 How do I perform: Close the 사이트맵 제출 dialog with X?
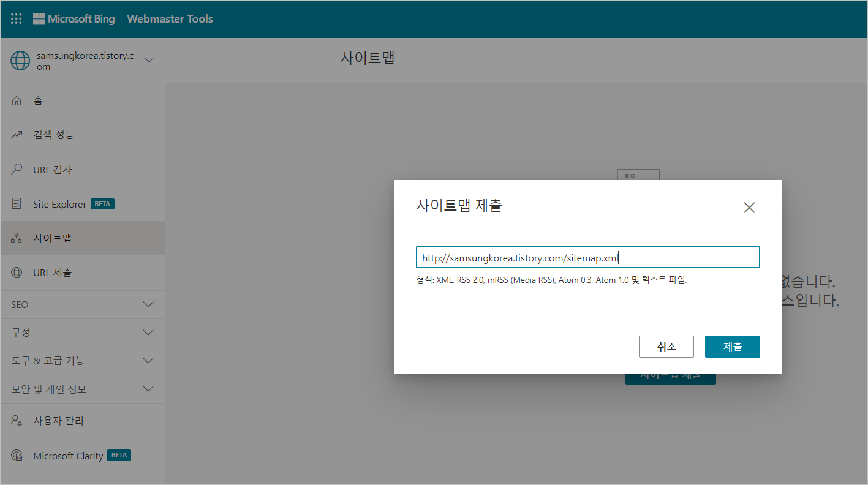749,208
